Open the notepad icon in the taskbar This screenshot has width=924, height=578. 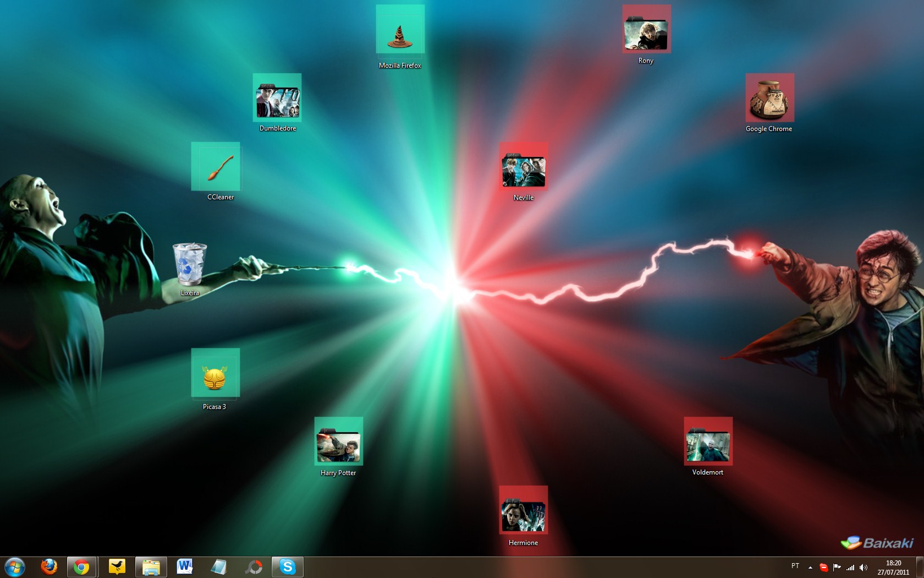219,567
